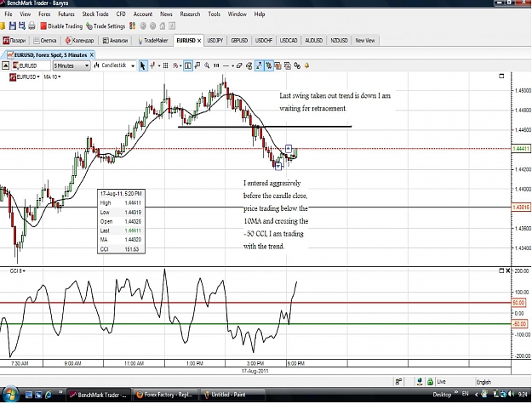Click the collapse arrow left of symbol field
Viewport: 532px width, 404px height.
(5, 65)
